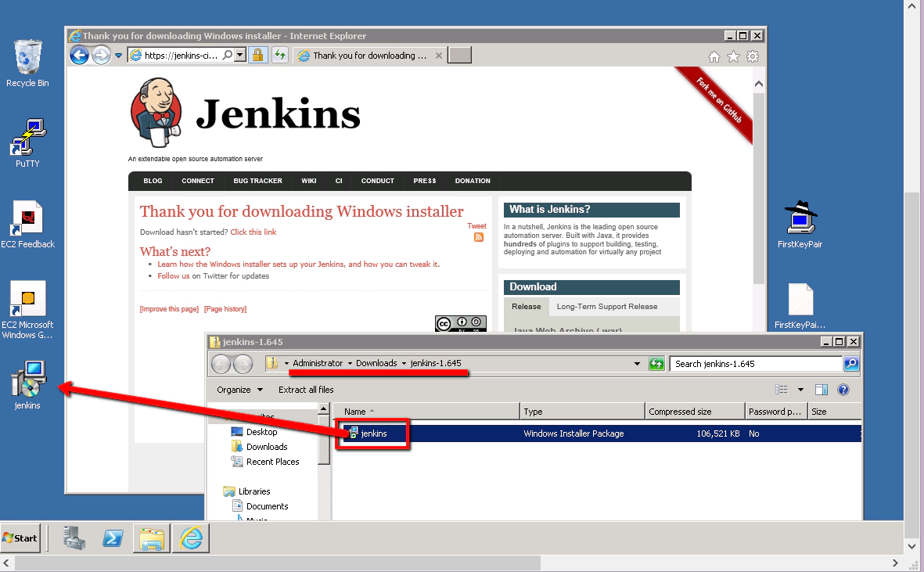
Task: Refresh the page with the refresh icon
Action: (x=280, y=55)
